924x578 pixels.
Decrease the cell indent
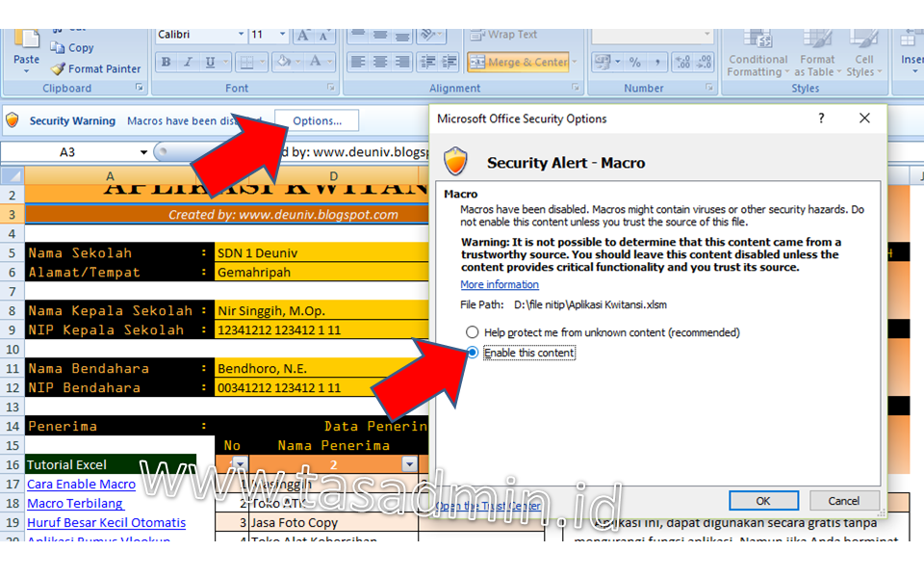click(x=428, y=62)
